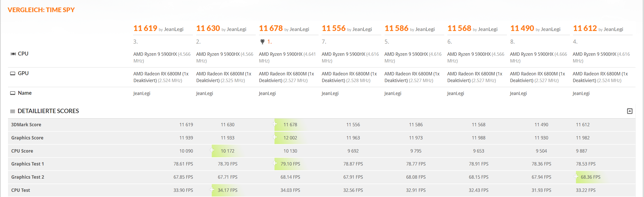The height and width of the screenshot is (197, 644).
Task: Click the 4.641 MHz Ryzen 9 5900HX entry
Action: point(287,57)
